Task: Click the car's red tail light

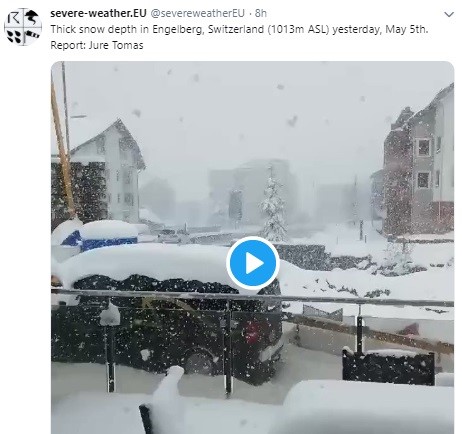Action: coord(252,332)
